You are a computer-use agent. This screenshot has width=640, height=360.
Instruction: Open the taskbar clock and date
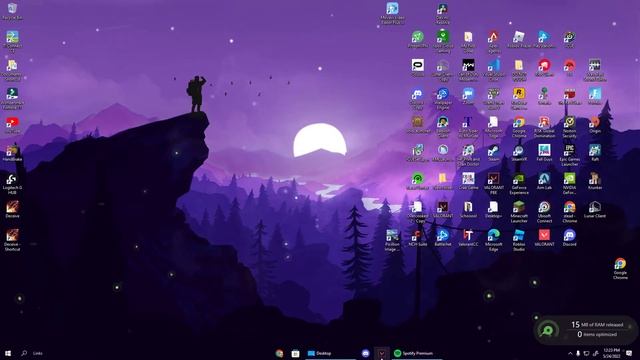(x=611, y=353)
